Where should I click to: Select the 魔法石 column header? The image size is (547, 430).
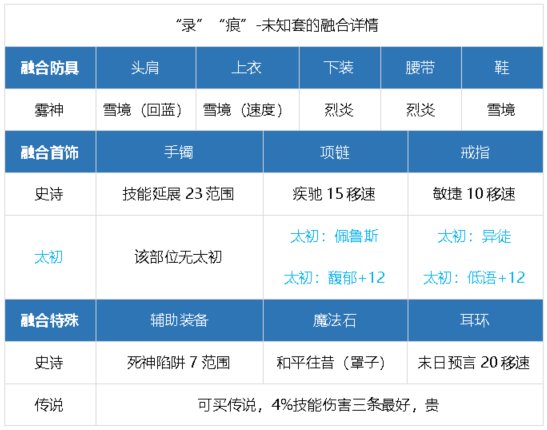pos(335,320)
